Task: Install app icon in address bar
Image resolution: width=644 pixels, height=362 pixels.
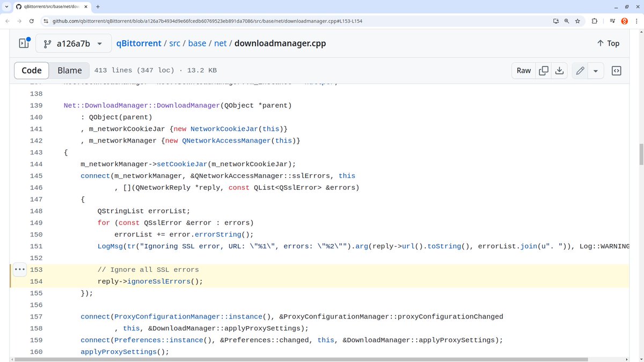Action: (556, 21)
